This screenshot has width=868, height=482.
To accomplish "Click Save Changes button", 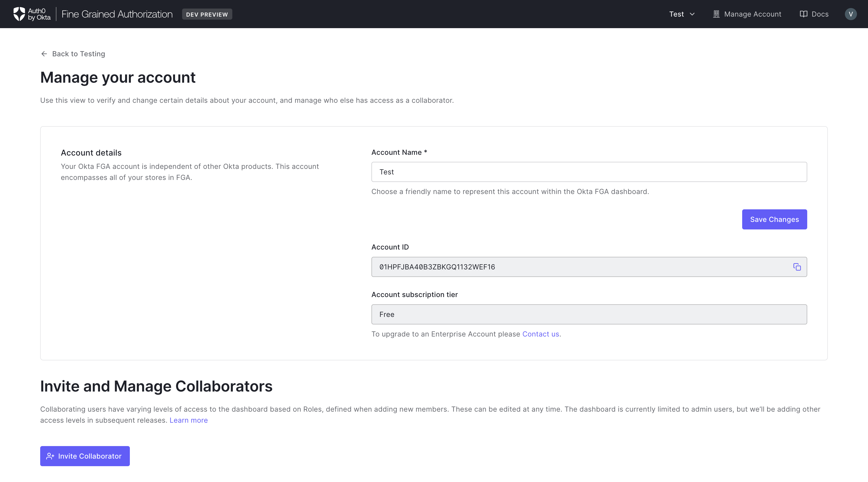I will point(774,219).
